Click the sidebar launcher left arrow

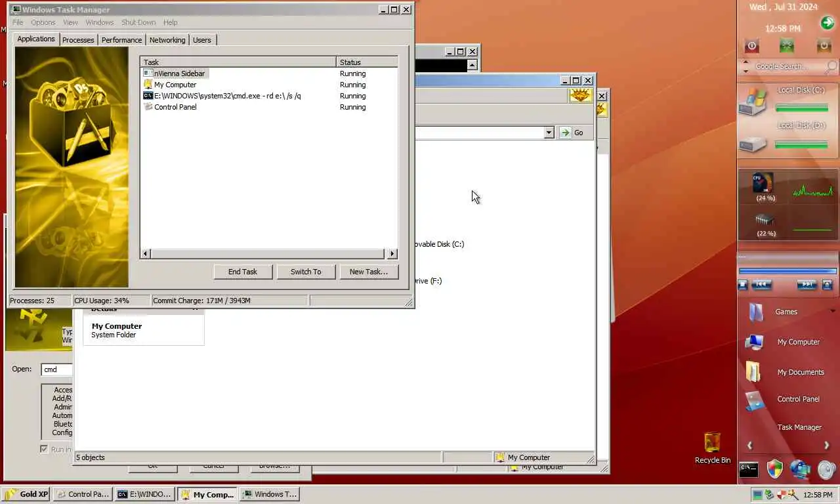(749, 446)
